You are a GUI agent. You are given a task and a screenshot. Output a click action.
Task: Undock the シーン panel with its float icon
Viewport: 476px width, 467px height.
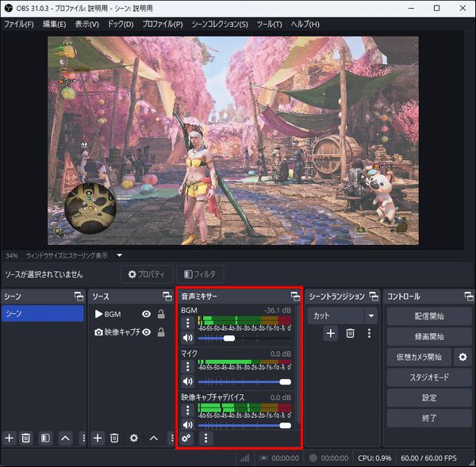tap(79, 297)
